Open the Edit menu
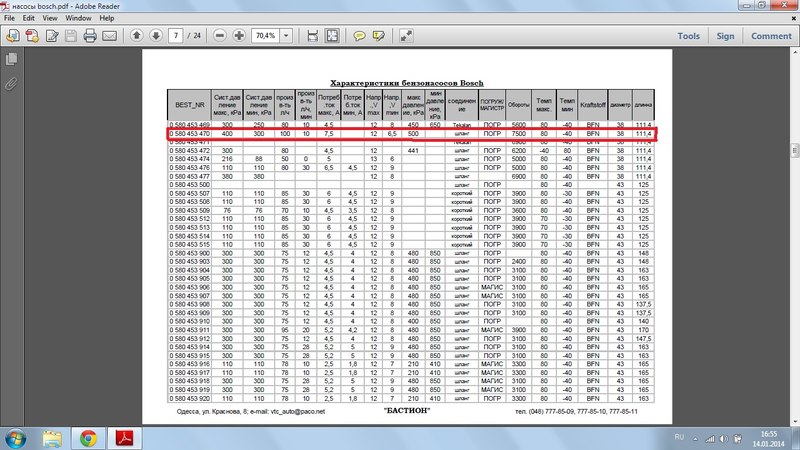This screenshot has height=450, width=800. click(28, 18)
